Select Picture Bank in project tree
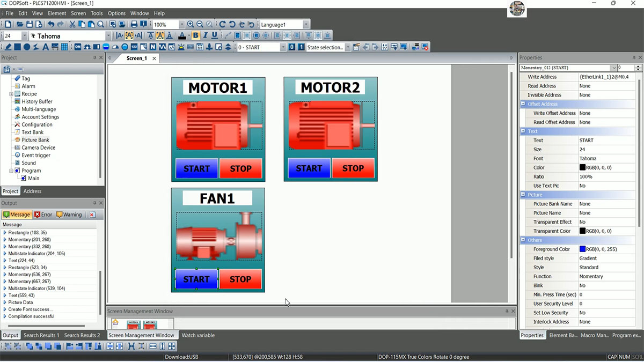 pos(35,140)
